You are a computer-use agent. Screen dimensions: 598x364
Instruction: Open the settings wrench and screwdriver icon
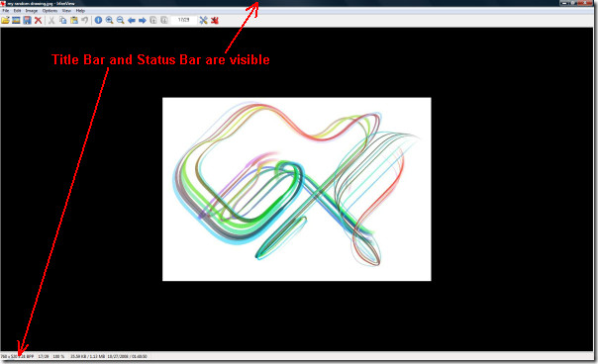click(x=204, y=20)
